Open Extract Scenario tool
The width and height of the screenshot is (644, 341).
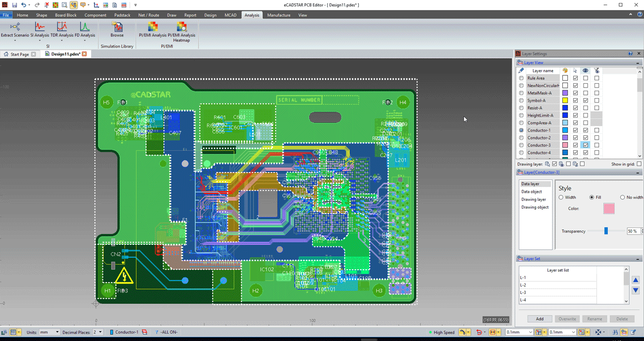click(x=15, y=30)
